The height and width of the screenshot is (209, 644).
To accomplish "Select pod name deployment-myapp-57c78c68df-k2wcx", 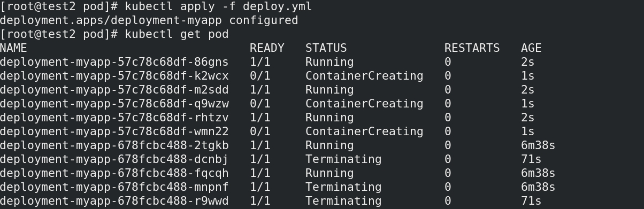I will pos(114,76).
